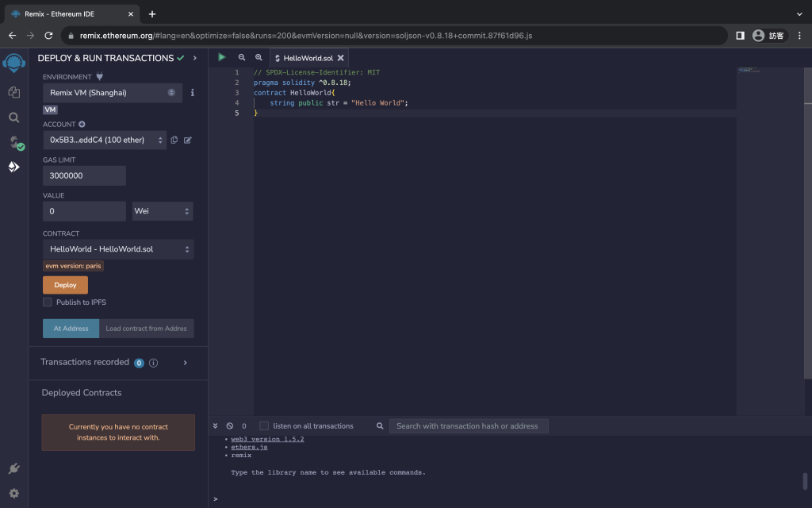Open Chrome tab search dropdown arrow
Viewport: 812px width, 508px height.
click(799, 14)
